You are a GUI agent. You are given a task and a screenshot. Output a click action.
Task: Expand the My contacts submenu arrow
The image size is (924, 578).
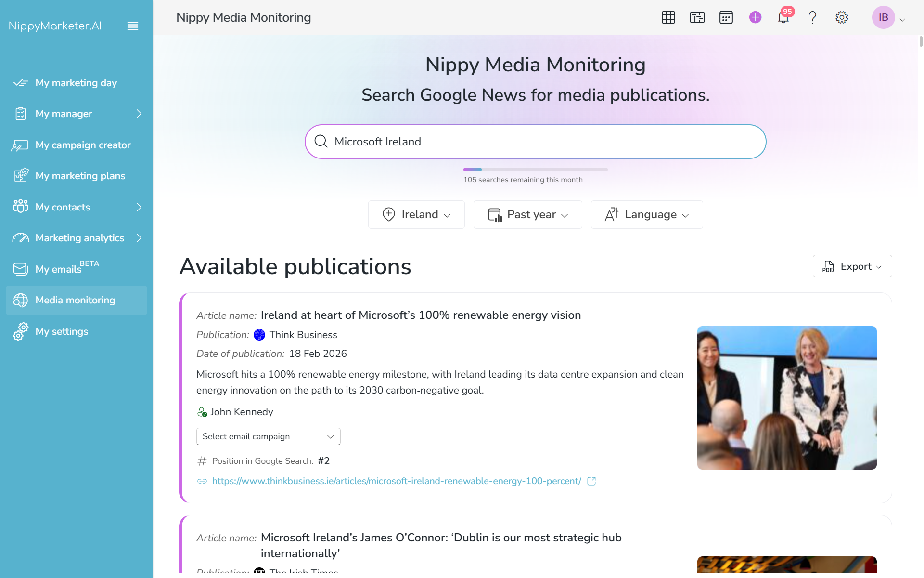[139, 207]
